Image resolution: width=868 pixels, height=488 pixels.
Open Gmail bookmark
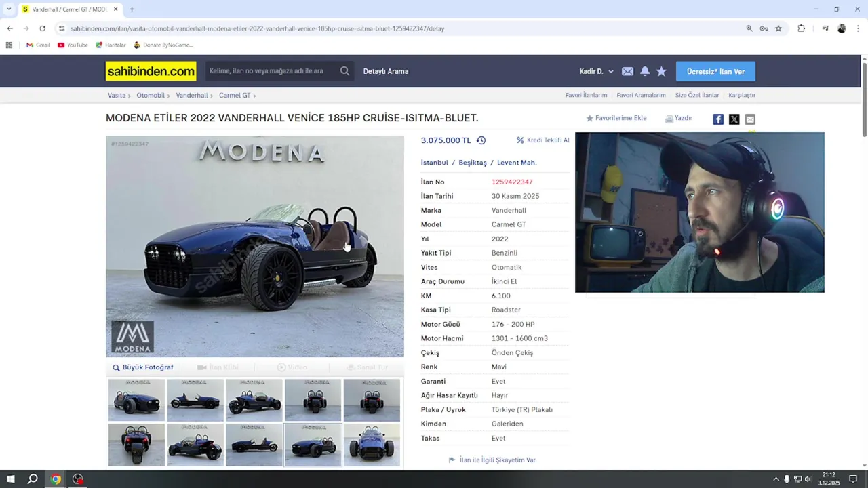click(x=38, y=45)
